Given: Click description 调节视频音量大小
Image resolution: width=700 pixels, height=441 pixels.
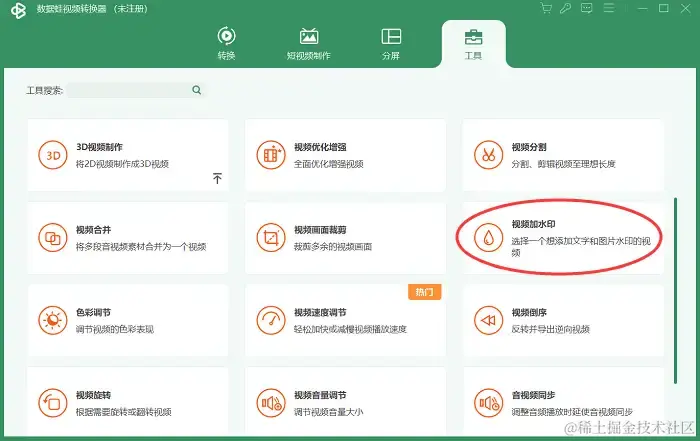Looking at the screenshot, I should point(328,412).
